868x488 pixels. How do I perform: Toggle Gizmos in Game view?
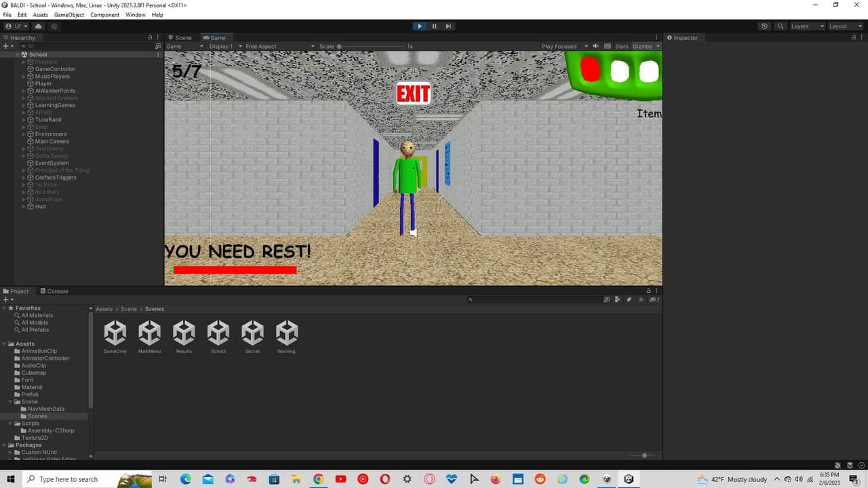tap(642, 47)
